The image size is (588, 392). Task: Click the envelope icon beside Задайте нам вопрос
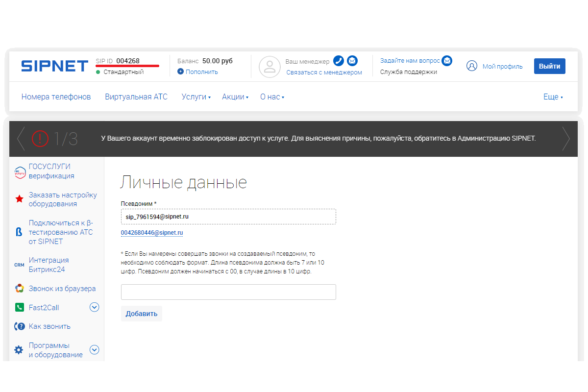(447, 61)
